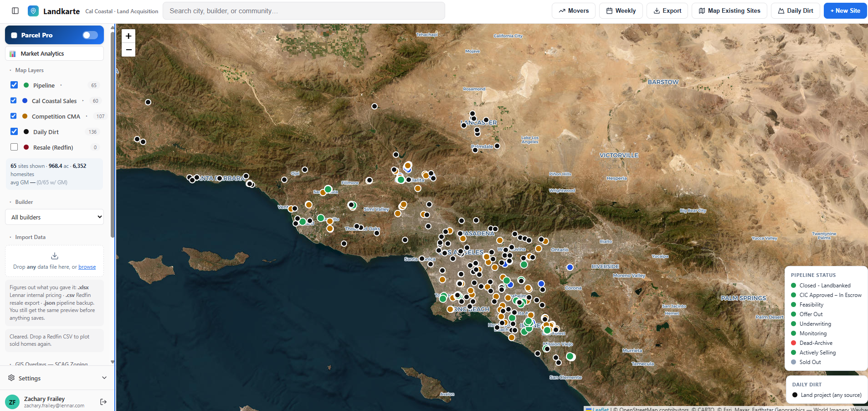Uncheck Competition CMA layer checkbox
This screenshot has width=868, height=411.
click(x=14, y=116)
